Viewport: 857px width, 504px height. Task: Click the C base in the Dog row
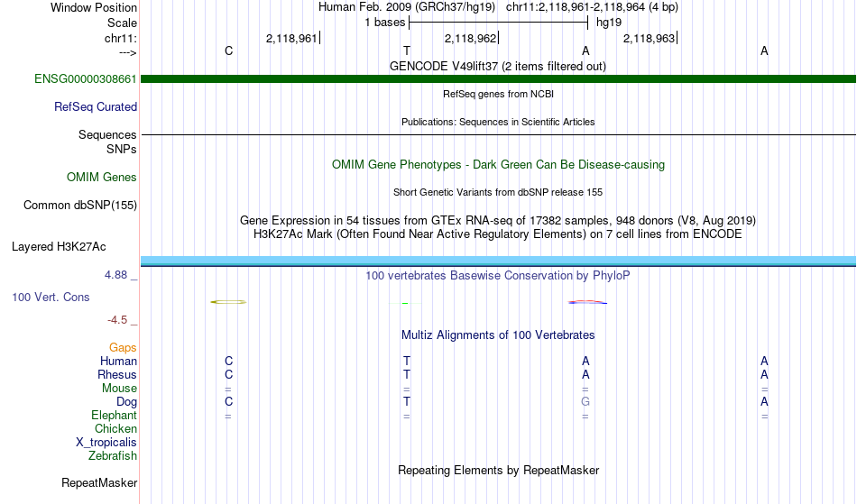(x=228, y=402)
